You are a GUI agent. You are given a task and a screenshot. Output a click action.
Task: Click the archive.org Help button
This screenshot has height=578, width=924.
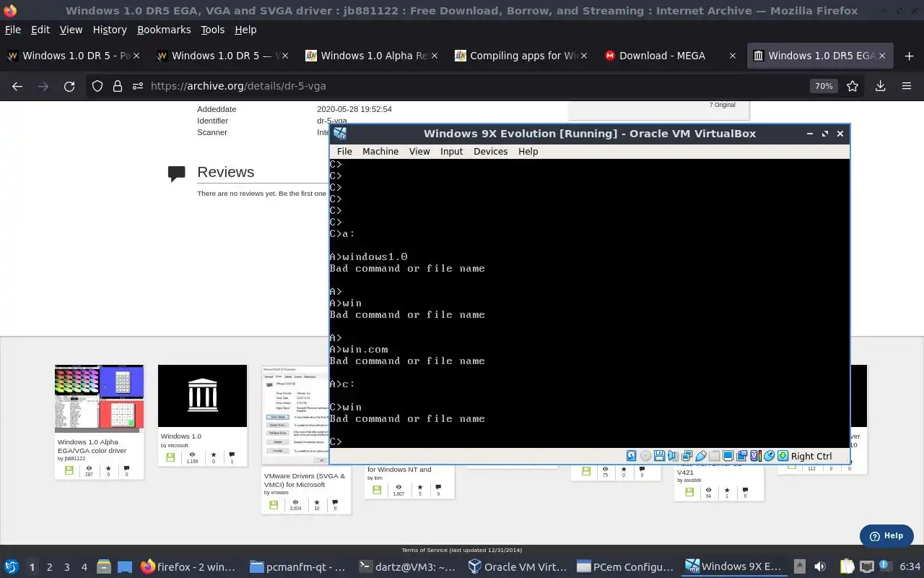point(886,535)
